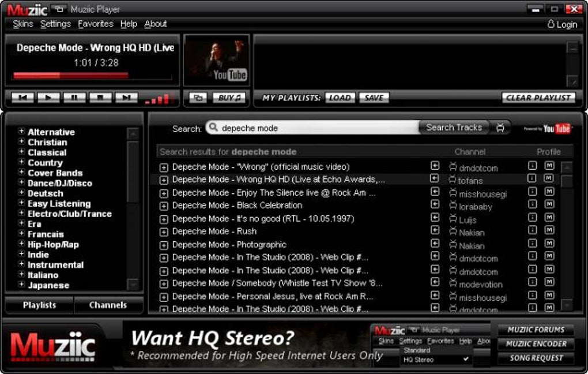Image resolution: width=588 pixels, height=374 pixels.
Task: Click M profile icon for Enjoy The Silence row
Action: [x=549, y=192]
